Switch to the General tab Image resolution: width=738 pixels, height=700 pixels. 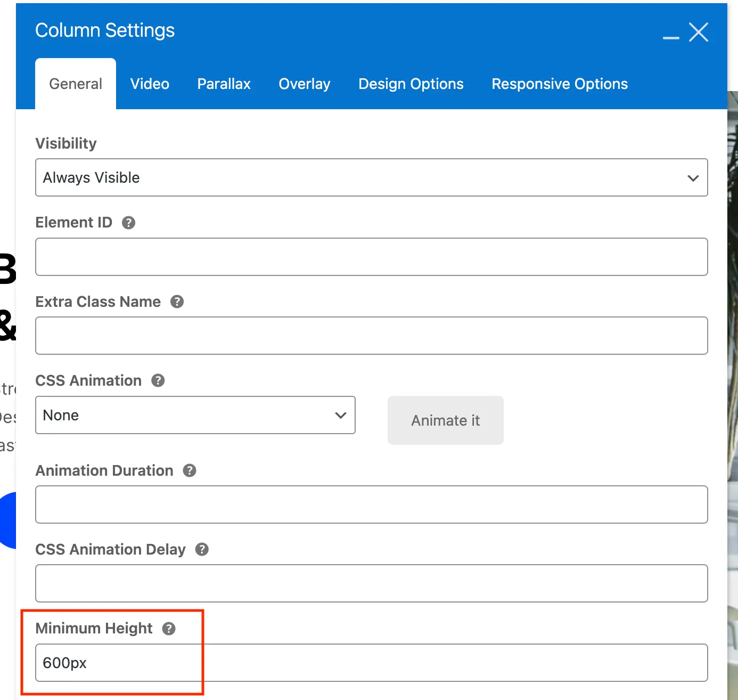[x=76, y=84]
